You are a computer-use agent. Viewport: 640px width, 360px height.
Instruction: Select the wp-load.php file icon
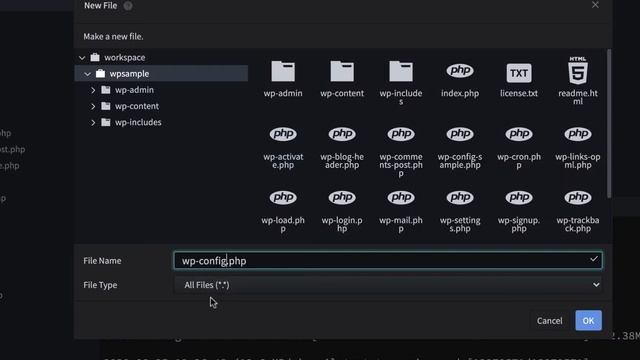pyautogui.click(x=283, y=198)
